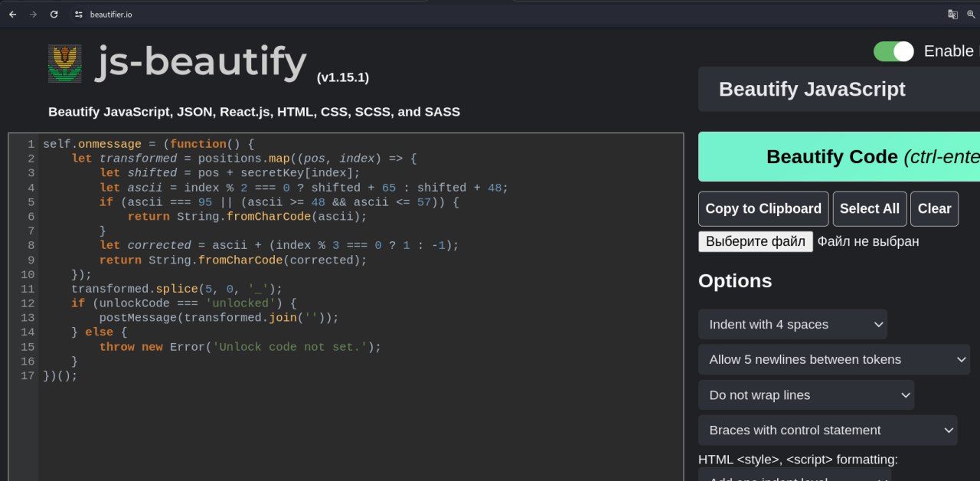The width and height of the screenshot is (980, 481).
Task: Reload the page with refresh icon
Action: coord(54,14)
